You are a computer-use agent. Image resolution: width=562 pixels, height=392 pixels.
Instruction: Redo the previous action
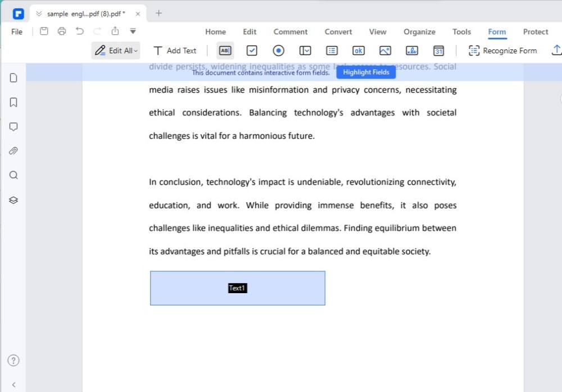pyautogui.click(x=97, y=31)
